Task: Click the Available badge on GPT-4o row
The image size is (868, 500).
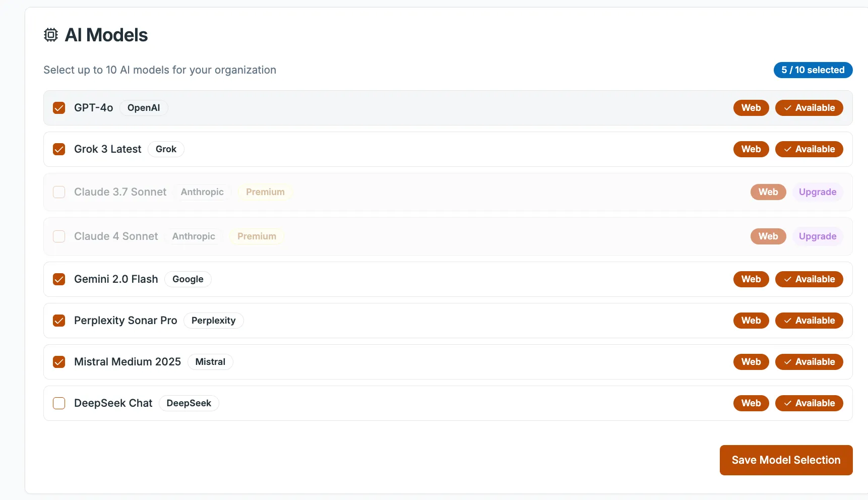Action: pos(809,108)
